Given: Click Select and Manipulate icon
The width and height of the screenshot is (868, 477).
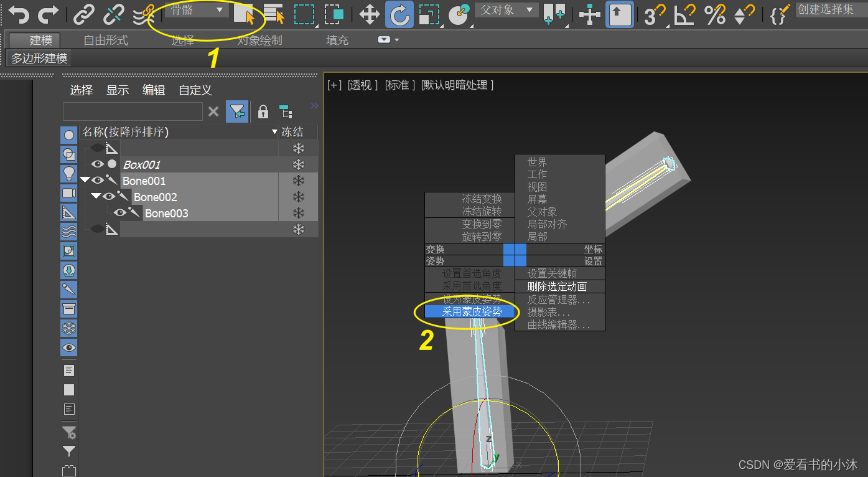Looking at the screenshot, I should tap(590, 14).
